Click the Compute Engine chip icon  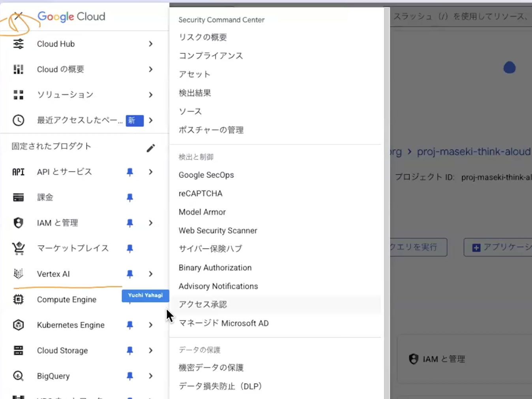(18, 299)
